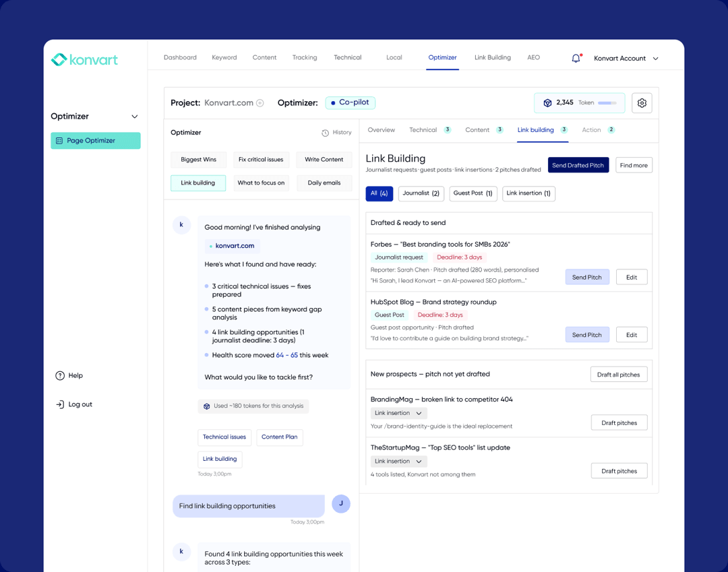The image size is (728, 572).
Task: Click the Help link in sidebar
Action: click(69, 376)
